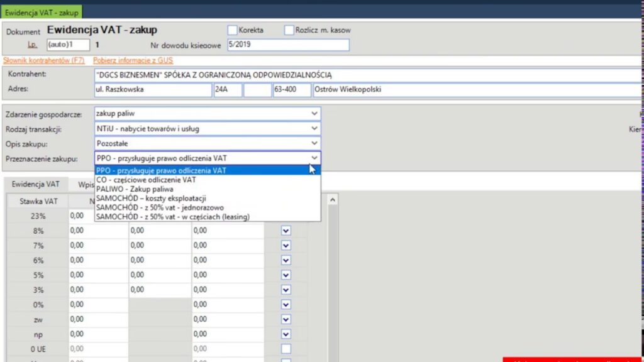Click the table scrollbar up arrow
Image resolution: width=644 pixels, height=362 pixels.
[334, 199]
